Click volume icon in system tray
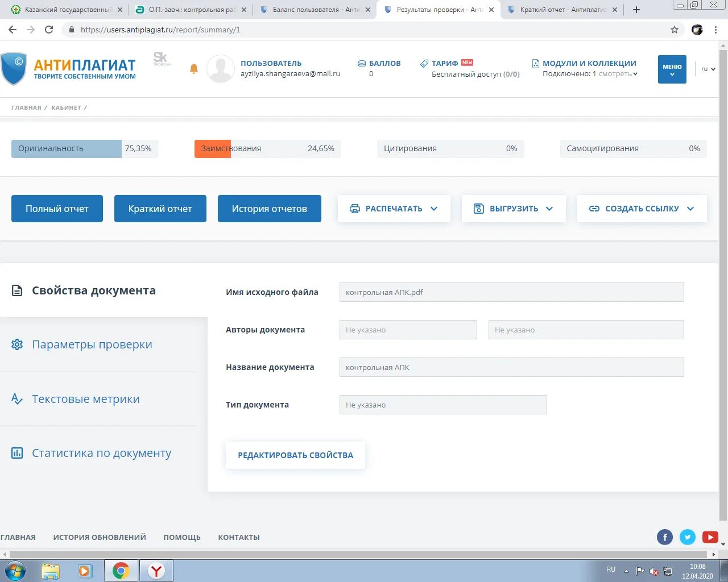This screenshot has height=582, width=728. click(x=654, y=571)
